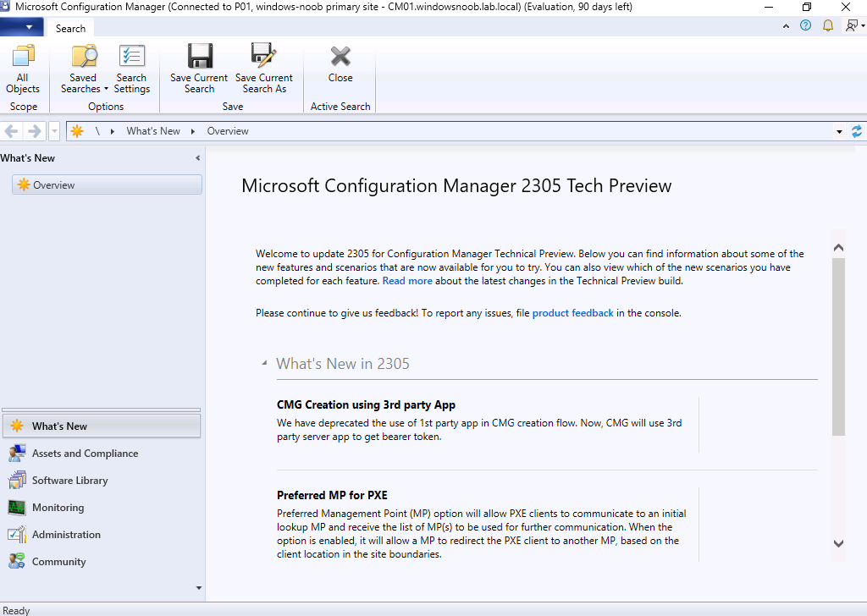The width and height of the screenshot is (867, 616).
Task: Open the Assets and Compliance workspace
Action: click(x=102, y=453)
